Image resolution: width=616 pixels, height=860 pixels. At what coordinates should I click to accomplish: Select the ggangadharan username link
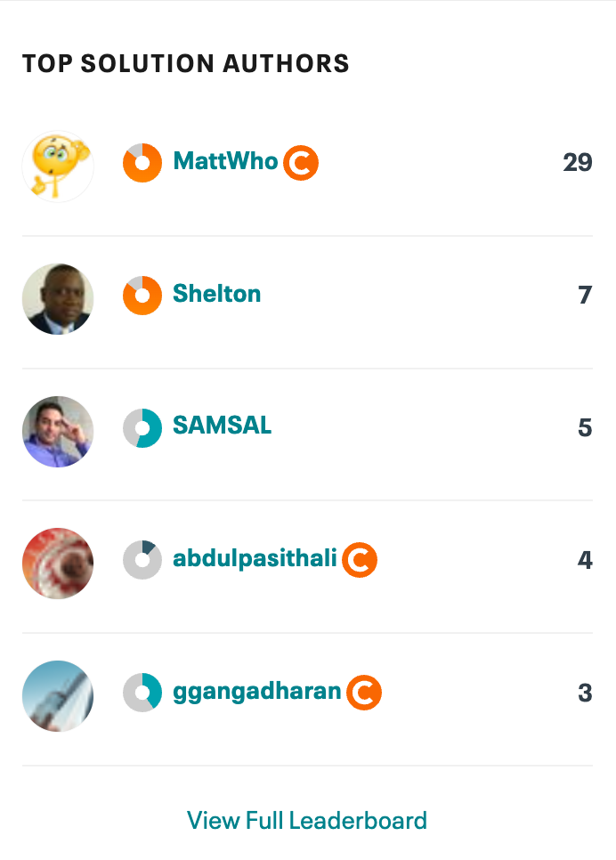coord(257,691)
